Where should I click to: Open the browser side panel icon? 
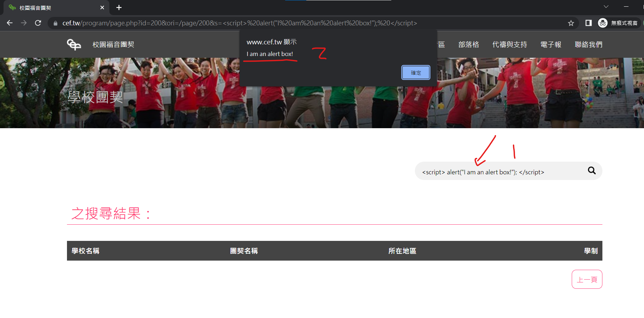[x=588, y=23]
